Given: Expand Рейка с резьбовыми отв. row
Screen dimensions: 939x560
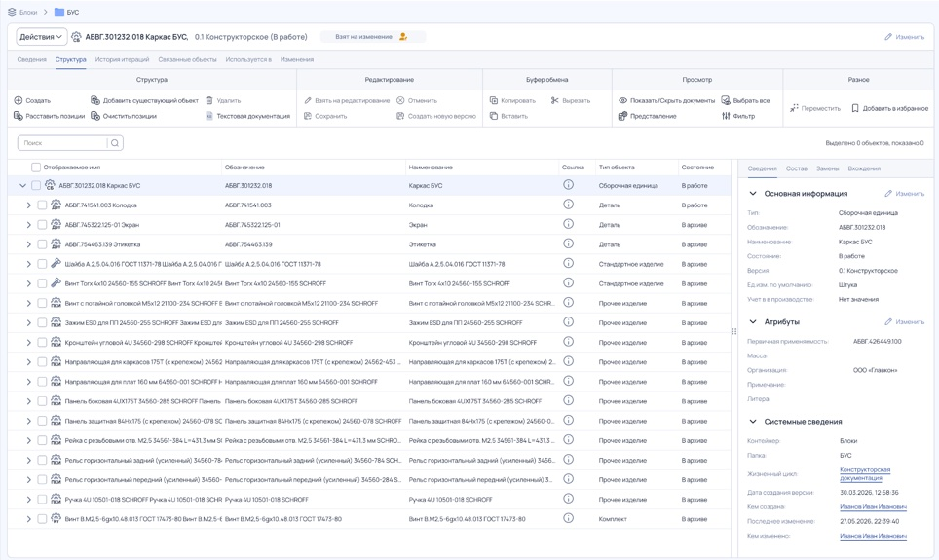Looking at the screenshot, I should tap(29, 440).
